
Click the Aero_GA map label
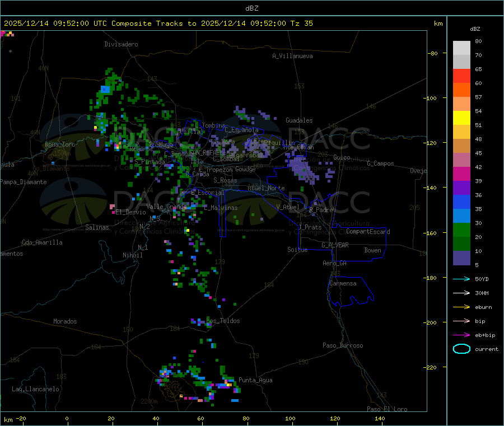pyautogui.click(x=335, y=263)
